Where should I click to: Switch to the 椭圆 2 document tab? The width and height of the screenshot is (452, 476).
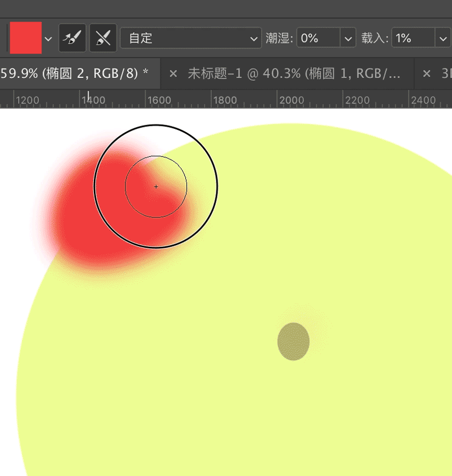(79, 73)
